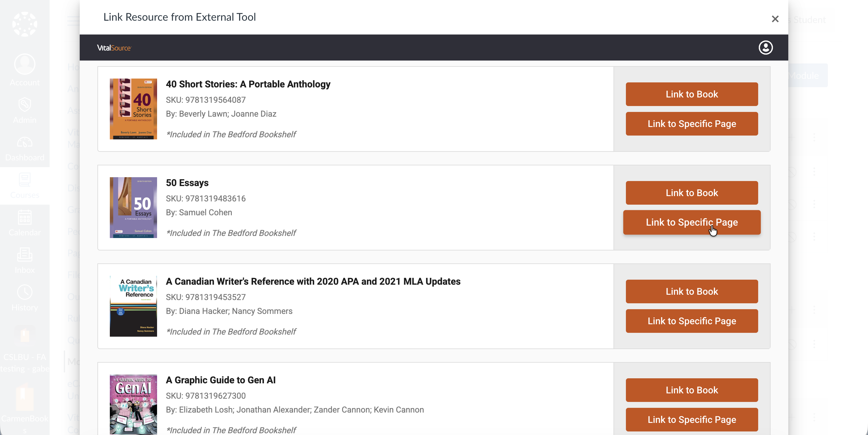This screenshot has height=435, width=868.
Task: Click the Bedford Bookshelf note under Canadian Writer's Reference
Action: coord(231,332)
